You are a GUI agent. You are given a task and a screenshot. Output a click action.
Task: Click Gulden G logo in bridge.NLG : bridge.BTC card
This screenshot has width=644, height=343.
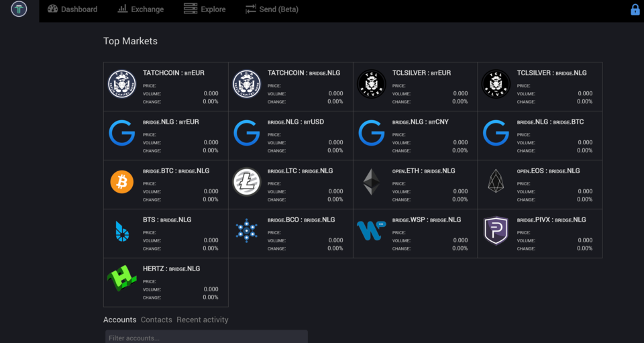coord(496,133)
